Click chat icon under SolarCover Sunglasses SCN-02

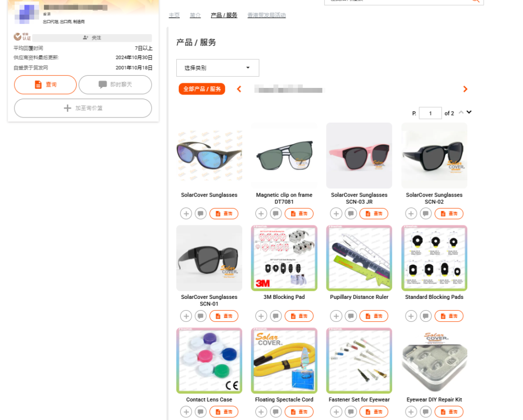tap(426, 214)
